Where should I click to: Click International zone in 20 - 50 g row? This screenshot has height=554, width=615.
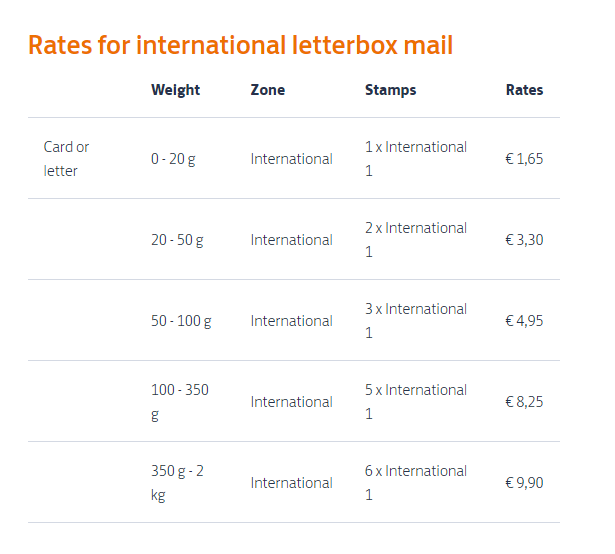tap(291, 240)
